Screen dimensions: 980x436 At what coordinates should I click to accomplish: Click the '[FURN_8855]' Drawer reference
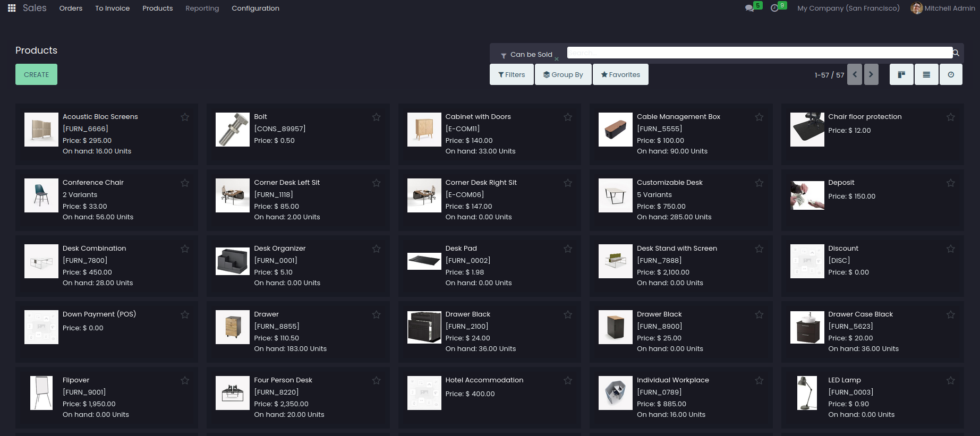click(276, 327)
